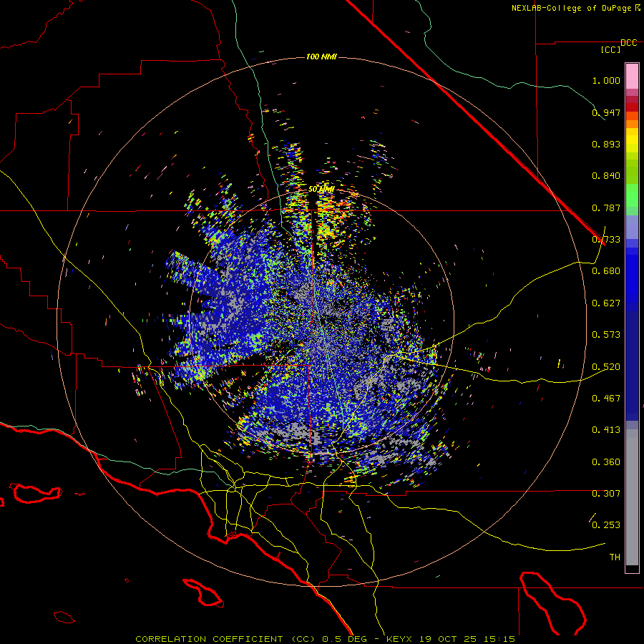This screenshot has width=644, height=644.
Task: Select the 0.253 scale value
Action: pyautogui.click(x=606, y=525)
